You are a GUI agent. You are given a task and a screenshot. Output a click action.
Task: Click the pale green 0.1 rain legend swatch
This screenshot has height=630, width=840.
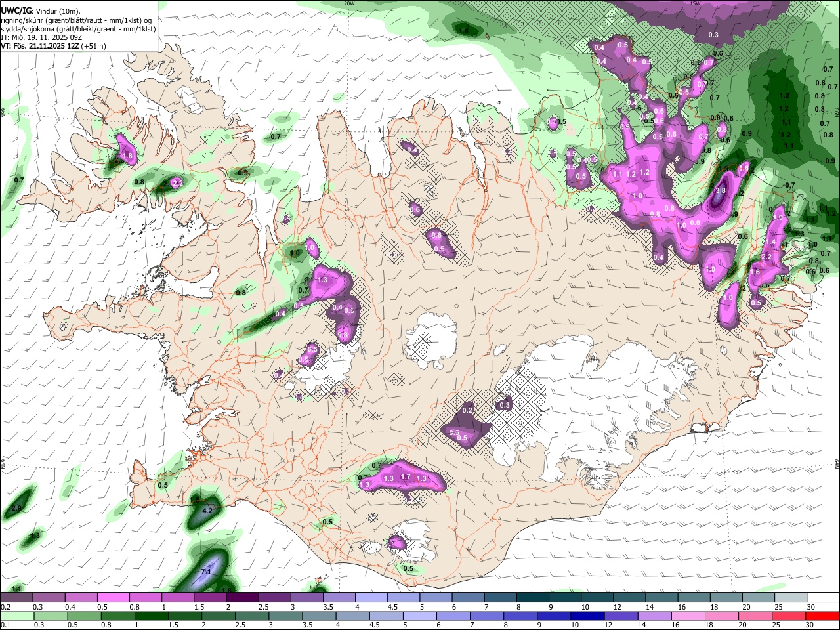(16, 616)
